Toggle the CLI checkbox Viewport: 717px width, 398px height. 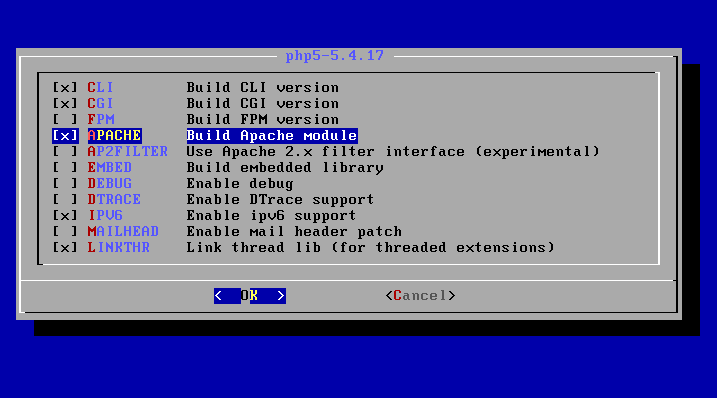(65, 87)
